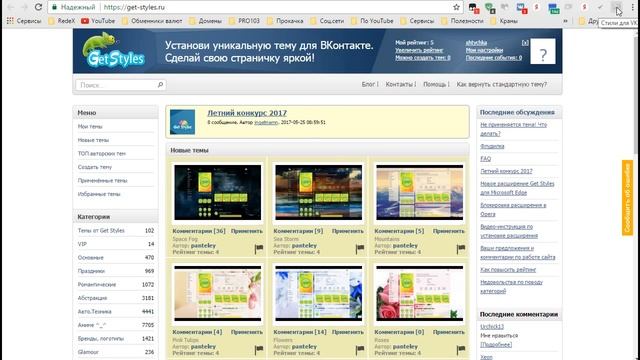Open the RedeX bookmark

pyautogui.click(x=62, y=20)
